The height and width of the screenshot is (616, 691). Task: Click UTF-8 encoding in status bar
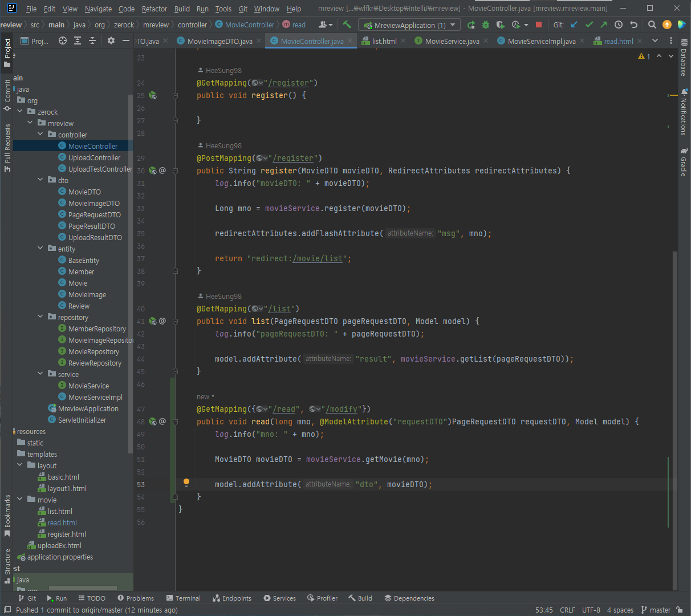coord(591,610)
